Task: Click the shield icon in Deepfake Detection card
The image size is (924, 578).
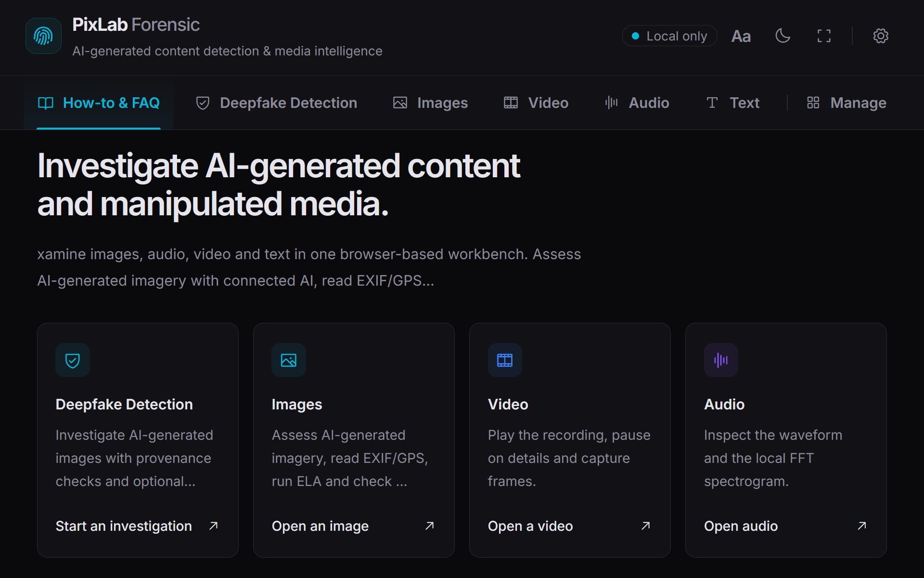Action: point(73,360)
